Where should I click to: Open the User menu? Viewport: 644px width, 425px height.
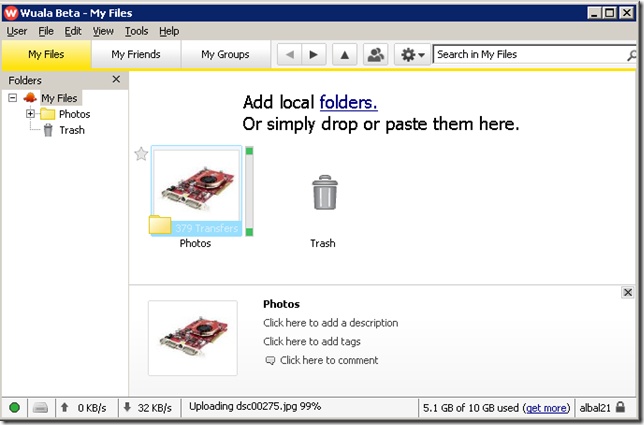click(x=17, y=31)
